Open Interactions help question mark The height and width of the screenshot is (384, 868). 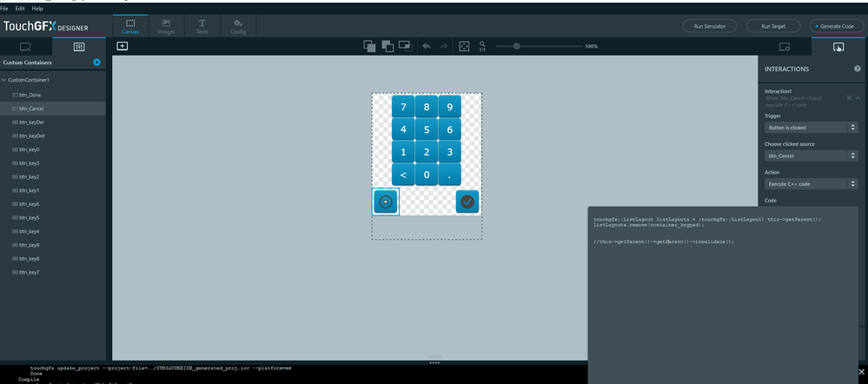858,69
